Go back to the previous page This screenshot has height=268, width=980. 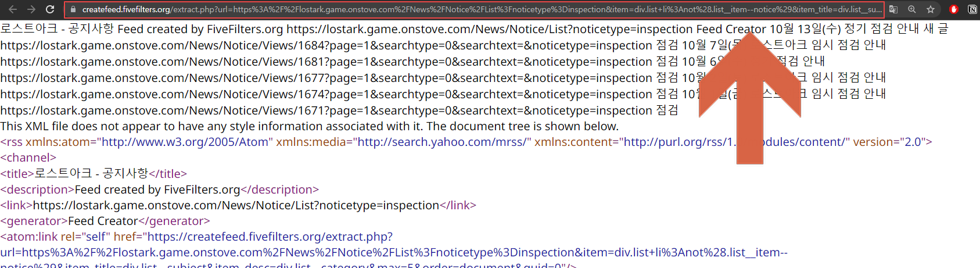pos(13,9)
